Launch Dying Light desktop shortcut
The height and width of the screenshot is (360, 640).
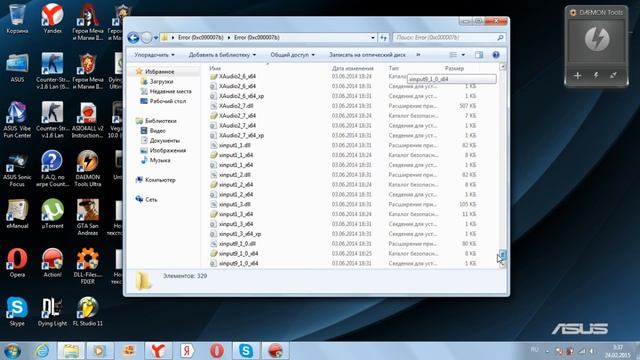click(x=52, y=311)
